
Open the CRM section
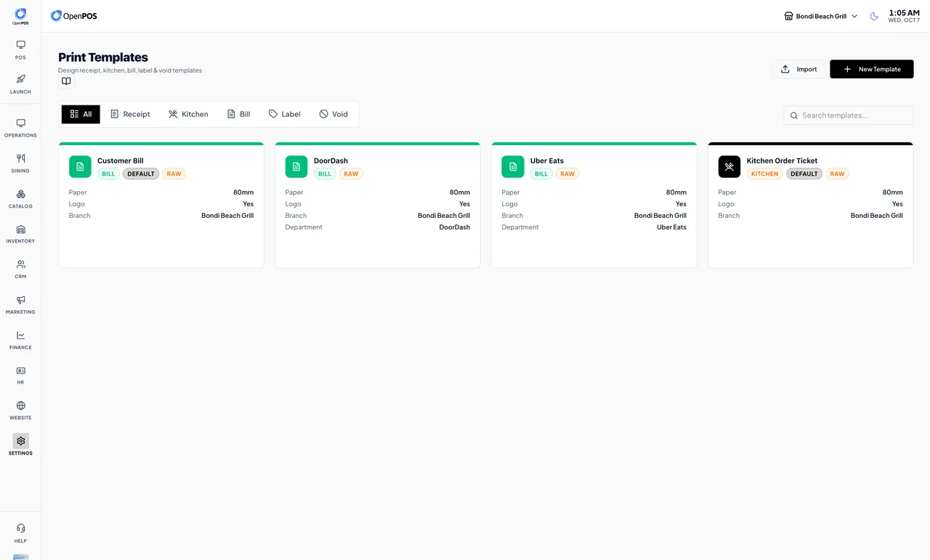tap(20, 269)
